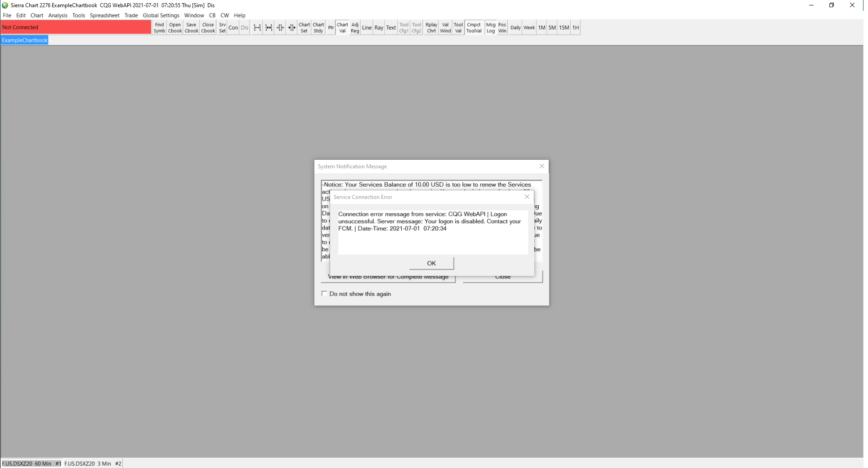Open the Pos Win position window
Screen dimensions: 868x468
pos(502,28)
